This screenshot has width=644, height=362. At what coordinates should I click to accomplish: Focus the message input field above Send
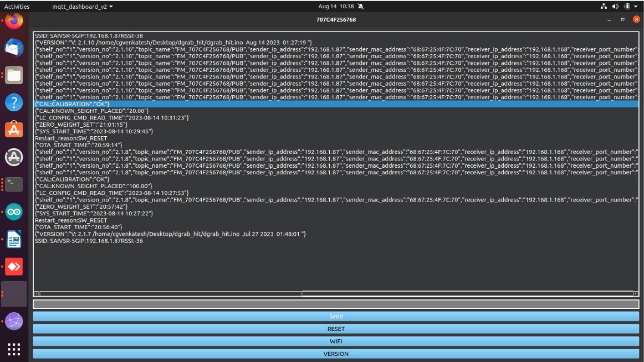click(336, 304)
